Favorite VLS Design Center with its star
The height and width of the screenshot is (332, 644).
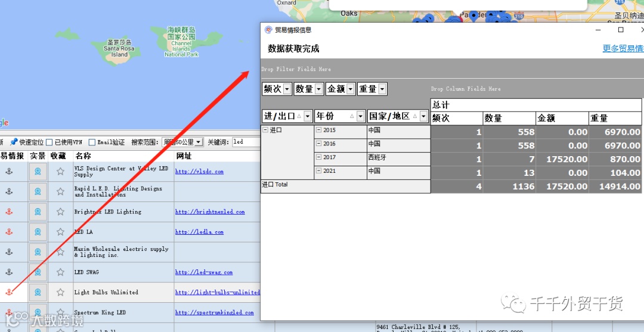click(x=60, y=171)
